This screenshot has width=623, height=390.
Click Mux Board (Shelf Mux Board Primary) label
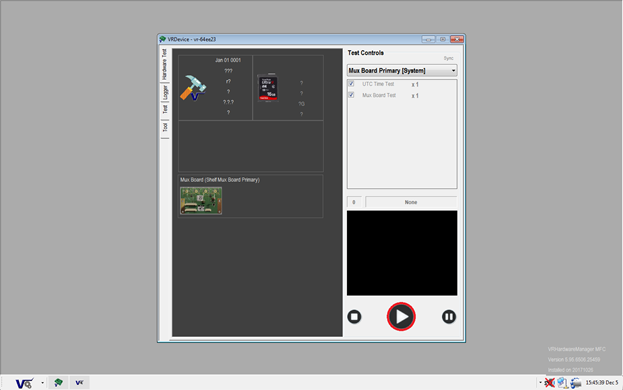point(220,180)
